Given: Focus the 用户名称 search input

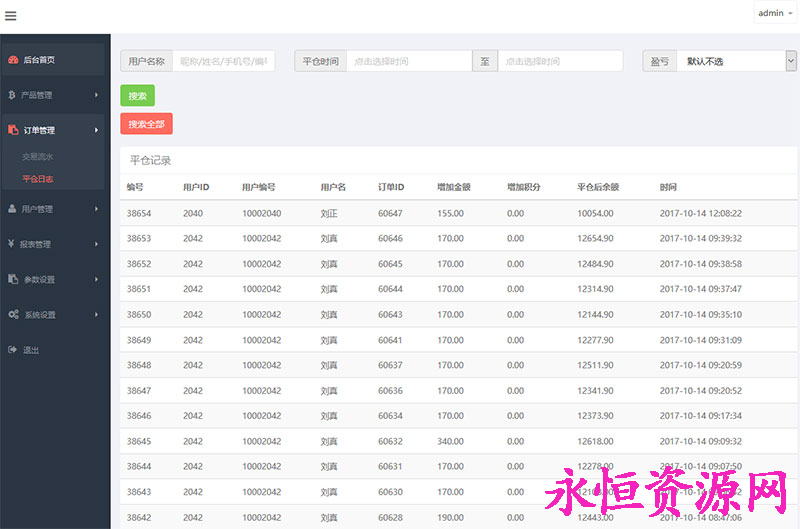Looking at the screenshot, I should click(x=223, y=61).
